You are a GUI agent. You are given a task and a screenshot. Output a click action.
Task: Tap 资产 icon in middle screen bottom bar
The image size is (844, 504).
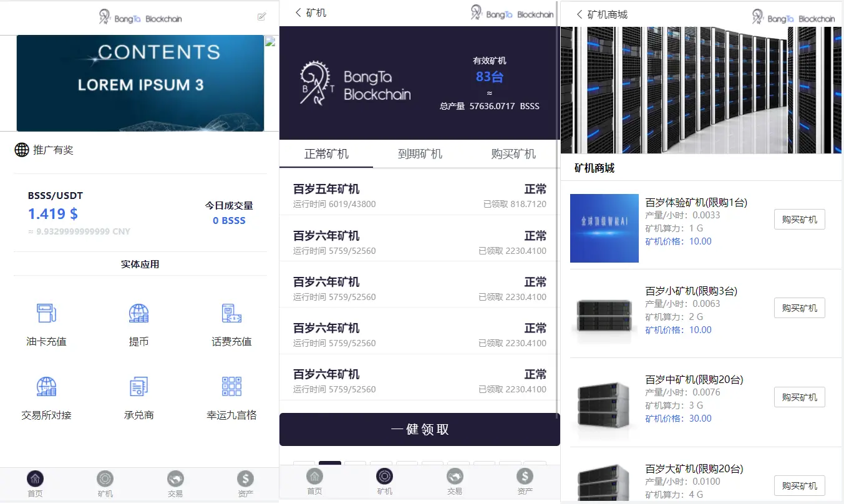click(x=525, y=477)
